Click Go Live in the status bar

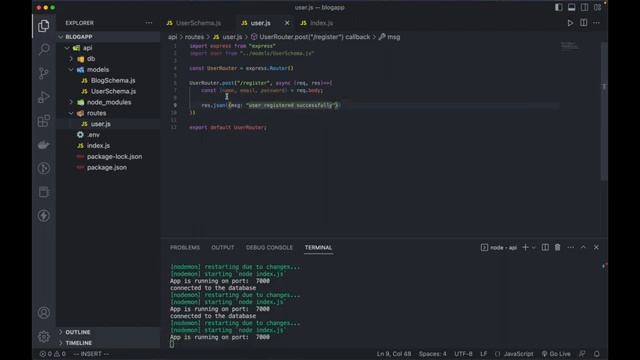click(x=556, y=354)
